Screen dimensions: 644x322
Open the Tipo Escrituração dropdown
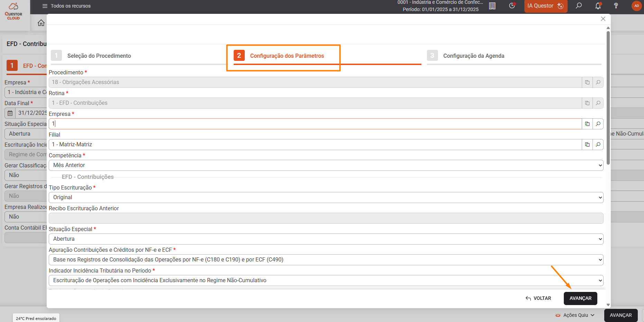point(326,197)
